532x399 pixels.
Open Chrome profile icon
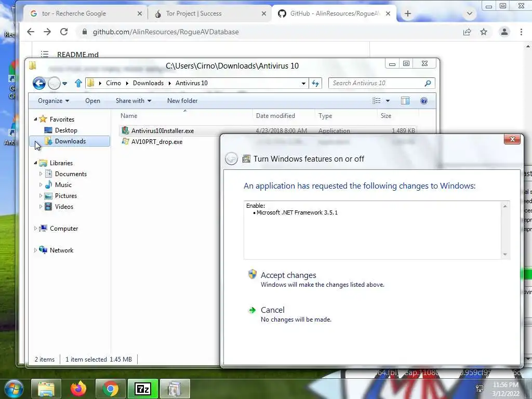coord(504,32)
